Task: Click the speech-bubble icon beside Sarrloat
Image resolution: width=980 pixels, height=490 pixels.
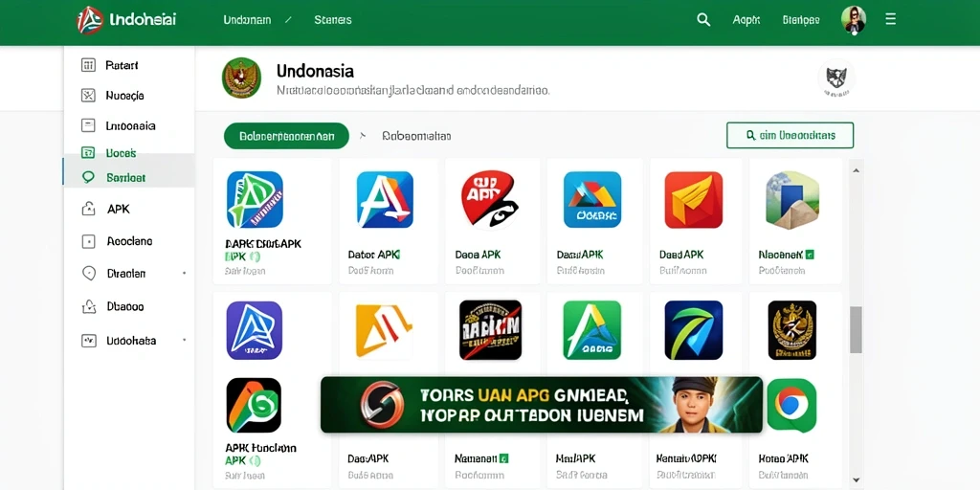Action: point(88,177)
